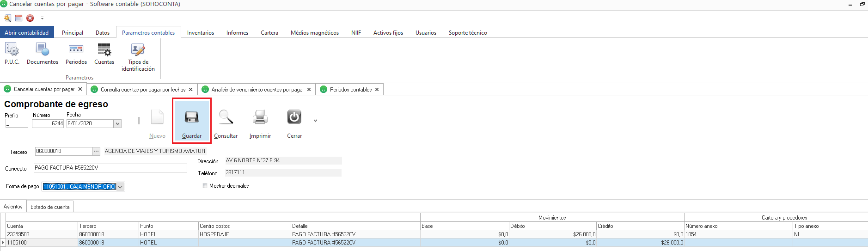This screenshot has height=251, width=868.
Task: Print using the Imprimir icon
Action: [x=260, y=118]
